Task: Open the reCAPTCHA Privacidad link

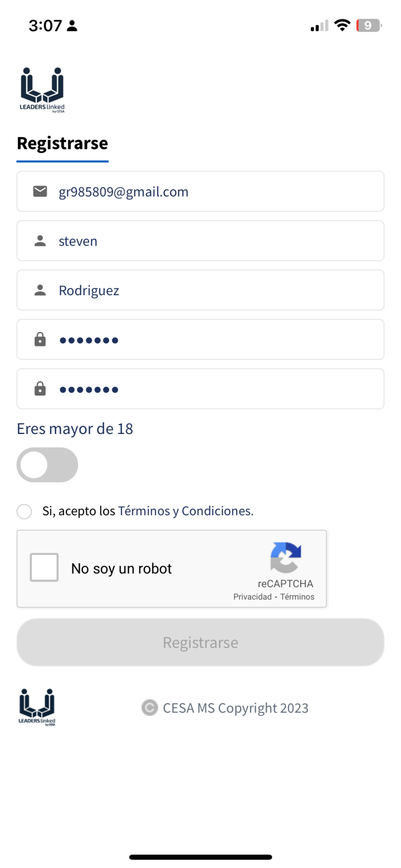Action: click(x=252, y=597)
